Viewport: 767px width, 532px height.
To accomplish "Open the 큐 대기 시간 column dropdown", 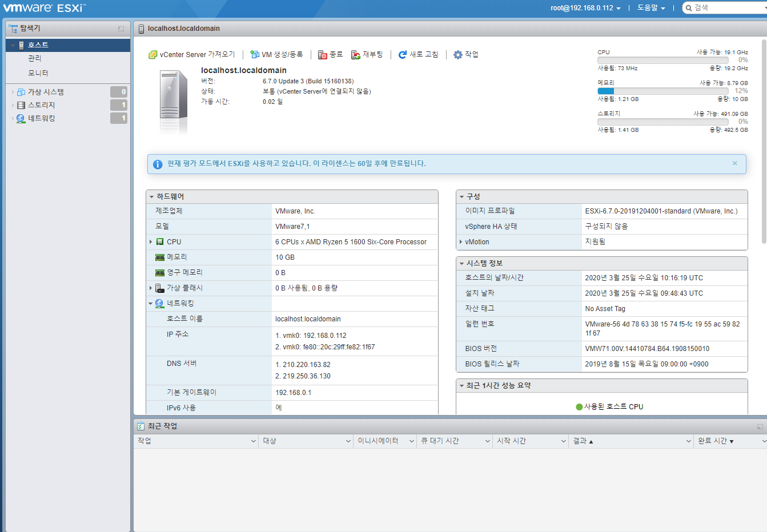I will tap(488, 441).
